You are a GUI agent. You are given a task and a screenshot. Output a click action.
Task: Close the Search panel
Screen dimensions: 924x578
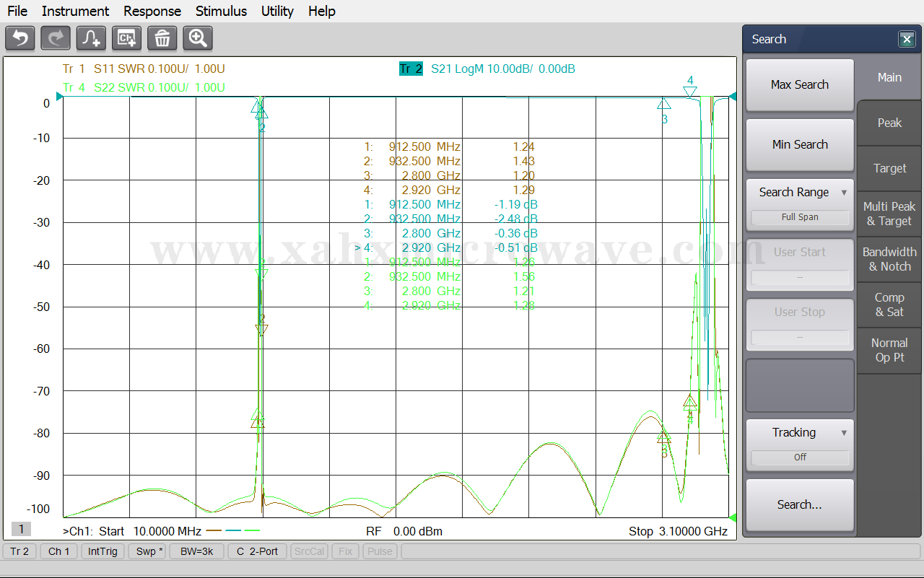pos(907,40)
